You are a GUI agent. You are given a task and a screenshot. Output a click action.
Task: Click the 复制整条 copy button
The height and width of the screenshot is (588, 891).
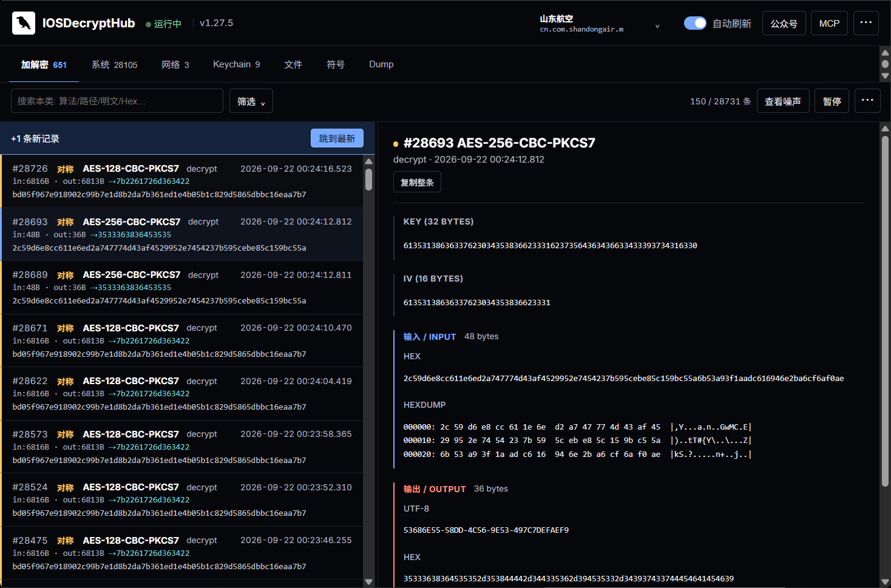point(417,182)
